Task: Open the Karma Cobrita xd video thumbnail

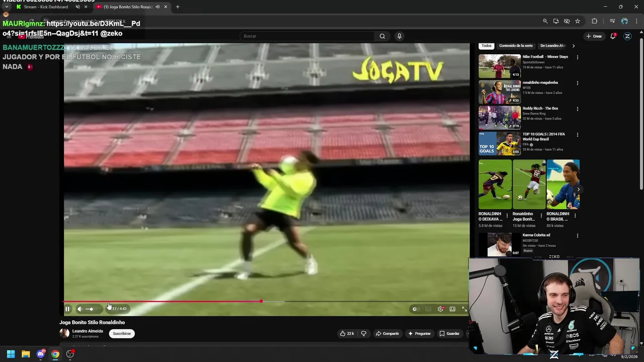Action: (x=500, y=244)
